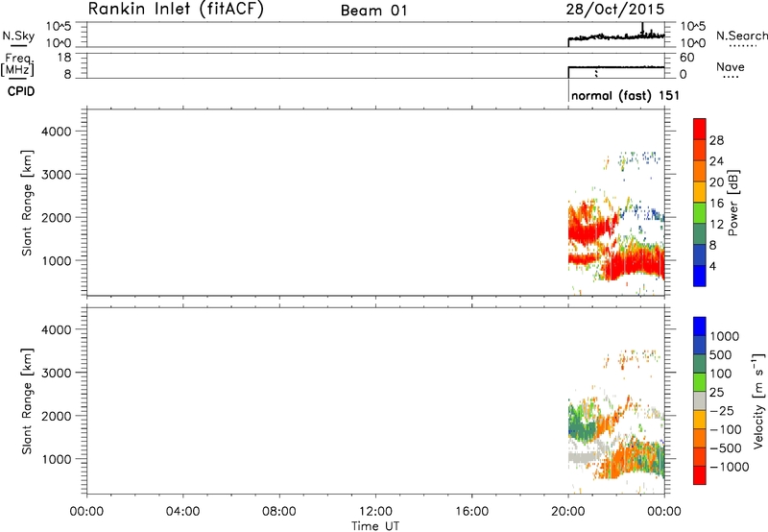
Task: Click the 'Rankin Inlet (fitACF)' title
Action: [176, 9]
